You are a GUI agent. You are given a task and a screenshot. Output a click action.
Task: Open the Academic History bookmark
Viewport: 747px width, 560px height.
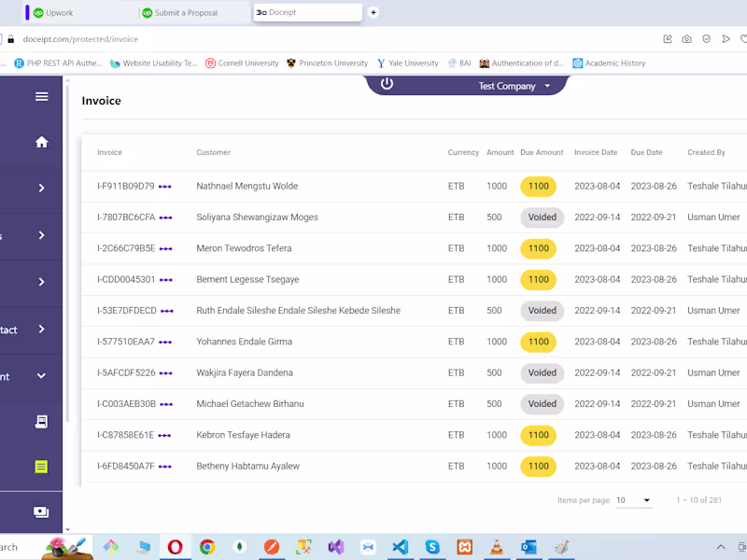point(609,63)
